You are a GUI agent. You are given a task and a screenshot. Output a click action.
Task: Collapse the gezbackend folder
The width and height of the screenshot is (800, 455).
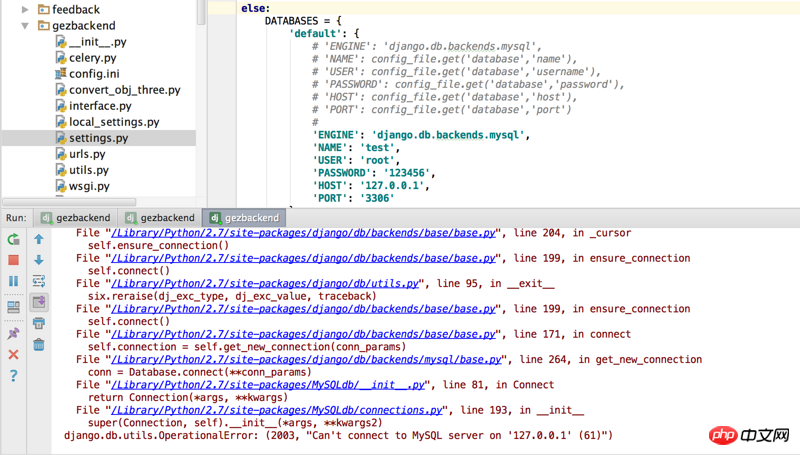(x=25, y=26)
